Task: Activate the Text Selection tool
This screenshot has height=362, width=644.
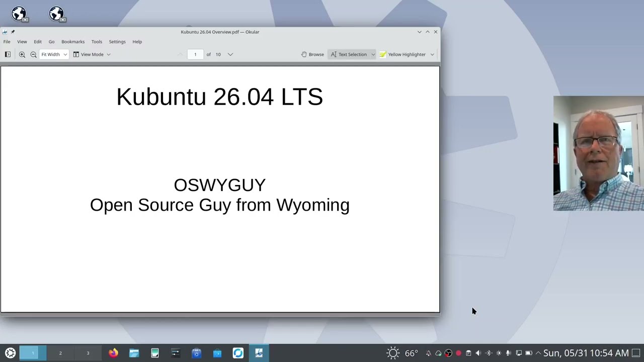Action: (349, 54)
